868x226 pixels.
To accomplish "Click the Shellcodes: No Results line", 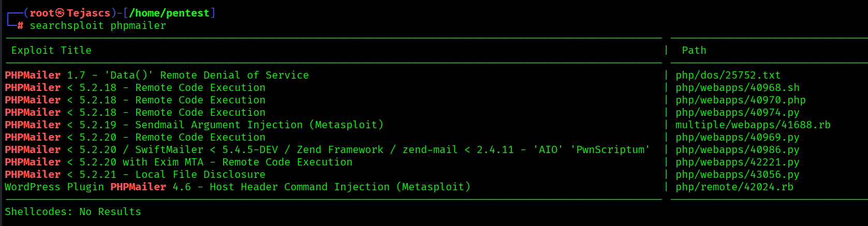I will 73,212.
